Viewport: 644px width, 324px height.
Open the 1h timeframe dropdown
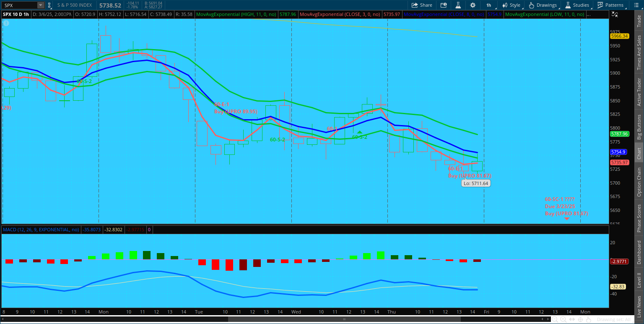point(489,5)
